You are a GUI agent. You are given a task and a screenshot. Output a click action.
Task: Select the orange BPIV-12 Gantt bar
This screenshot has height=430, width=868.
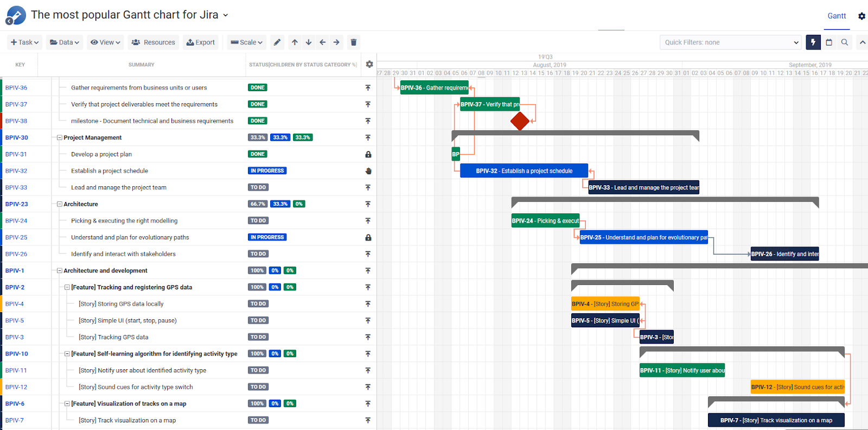[797, 387]
